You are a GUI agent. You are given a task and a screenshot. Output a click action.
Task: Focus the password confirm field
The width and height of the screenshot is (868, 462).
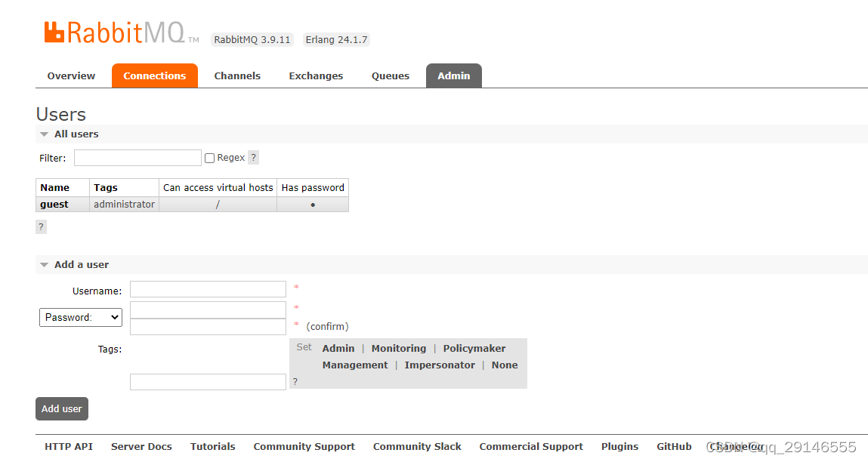(209, 326)
